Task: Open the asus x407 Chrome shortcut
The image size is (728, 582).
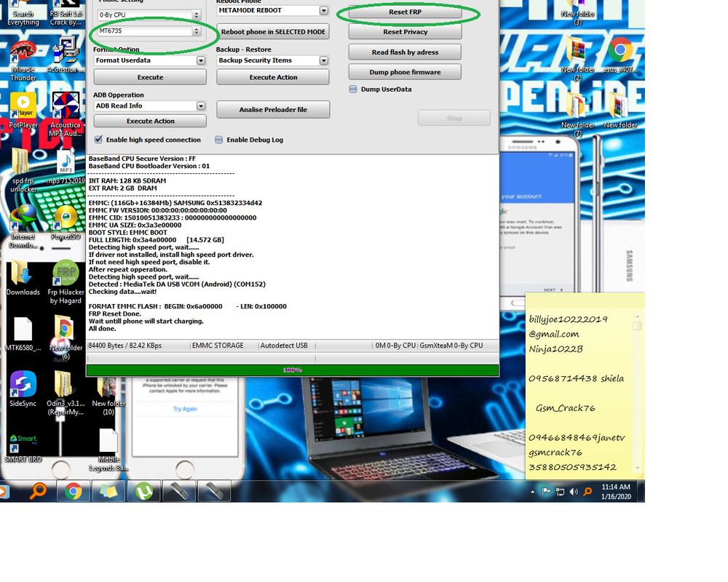Action: 620,55
